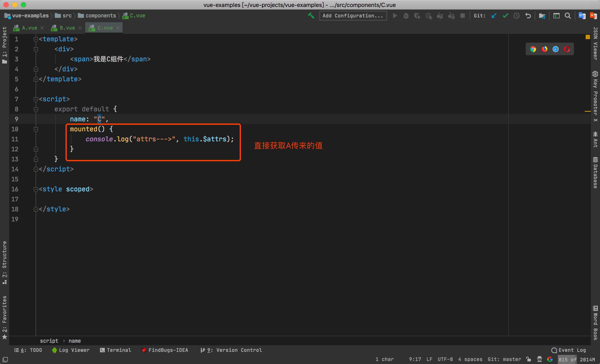Collapse export default fold on line 8
This screenshot has width=600, height=364.
click(36, 109)
